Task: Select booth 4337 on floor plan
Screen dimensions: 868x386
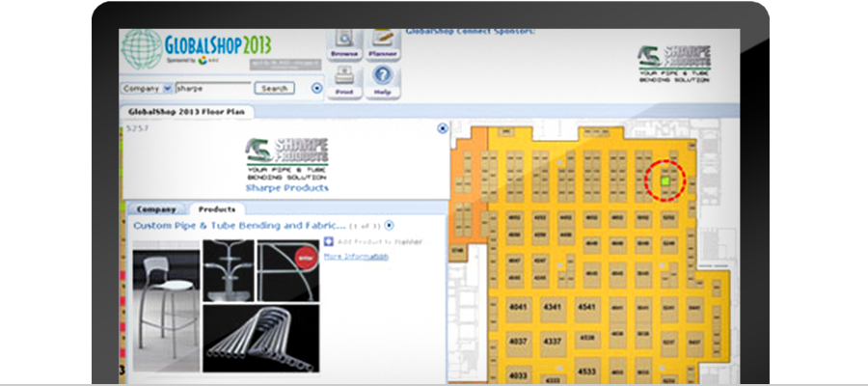Action: click(553, 343)
